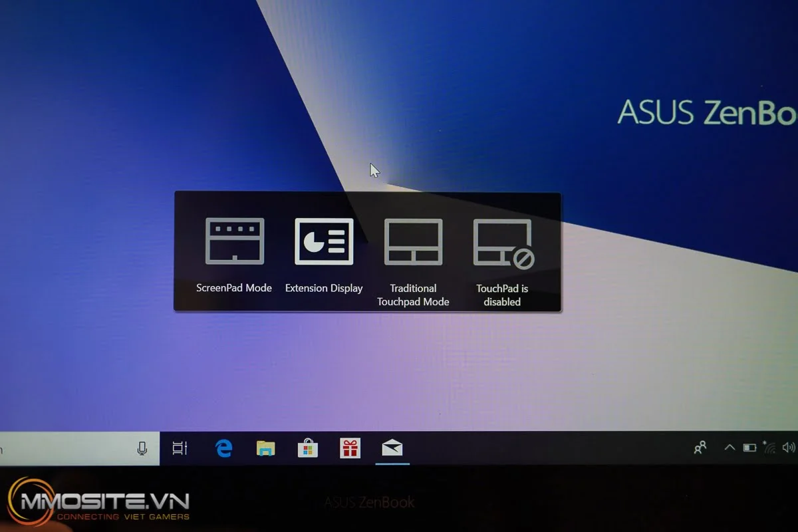The width and height of the screenshot is (798, 532).
Task: Click the TouchPad is disabled icon
Action: pos(503,243)
